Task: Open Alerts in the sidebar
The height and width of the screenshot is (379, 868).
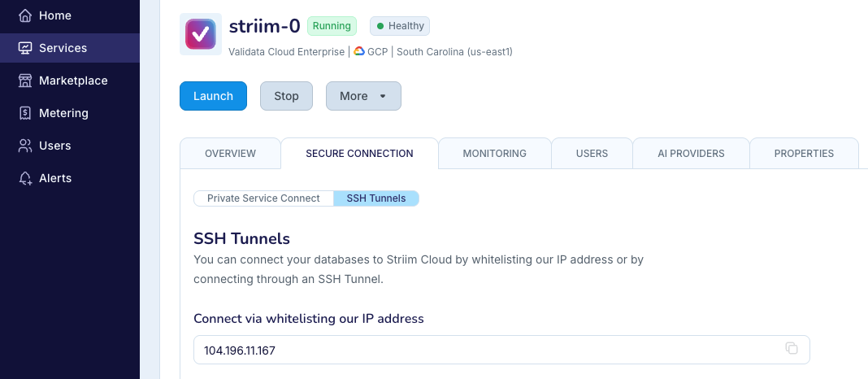Action: (x=70, y=178)
